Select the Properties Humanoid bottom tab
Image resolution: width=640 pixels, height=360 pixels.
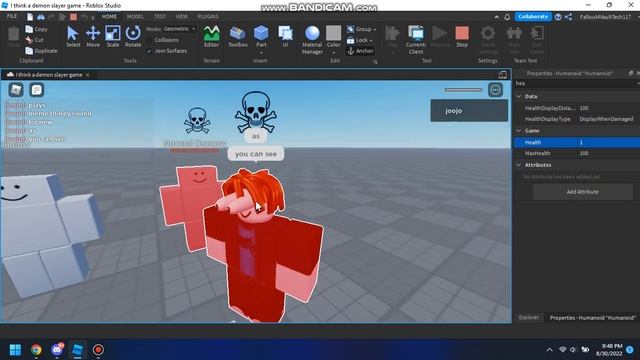(592, 317)
